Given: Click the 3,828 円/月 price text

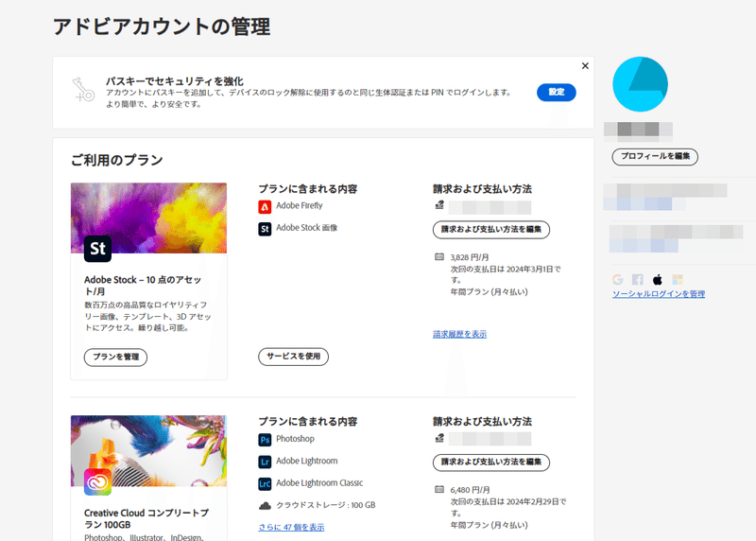Looking at the screenshot, I should pyautogui.click(x=470, y=257).
